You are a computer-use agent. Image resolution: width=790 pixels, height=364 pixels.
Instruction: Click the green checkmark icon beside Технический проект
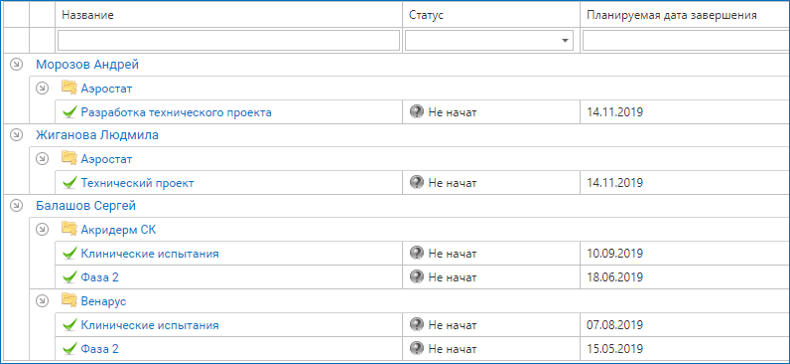click(x=70, y=183)
